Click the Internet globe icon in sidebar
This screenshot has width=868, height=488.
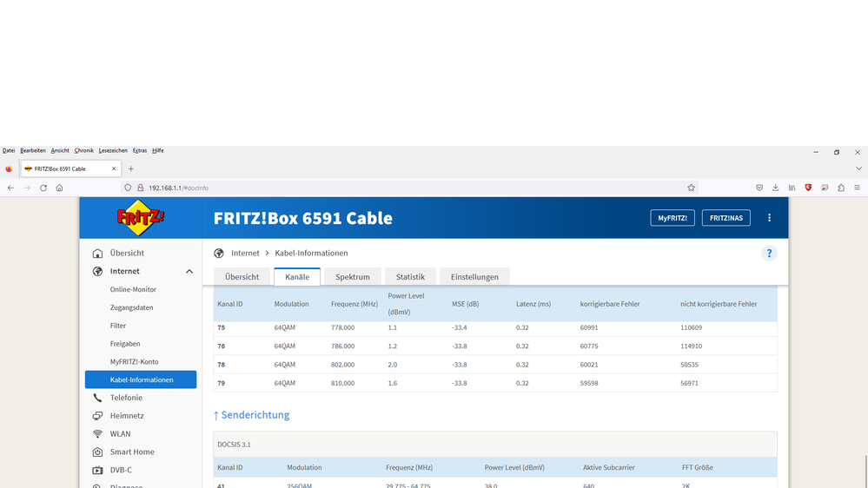[97, 271]
